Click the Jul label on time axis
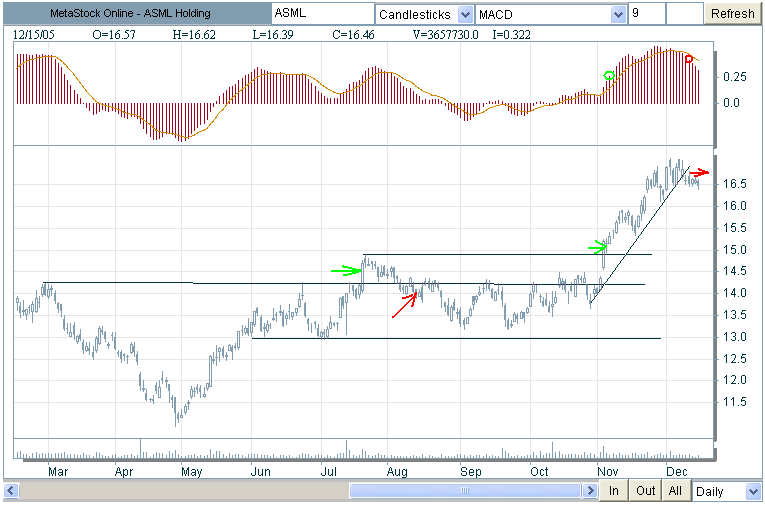 click(x=329, y=472)
